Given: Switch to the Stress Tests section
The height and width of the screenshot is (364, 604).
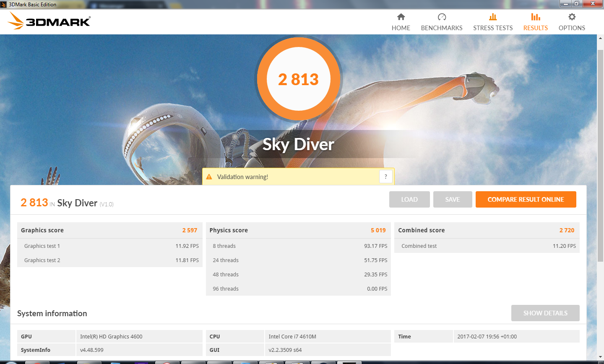Looking at the screenshot, I should pyautogui.click(x=493, y=22).
